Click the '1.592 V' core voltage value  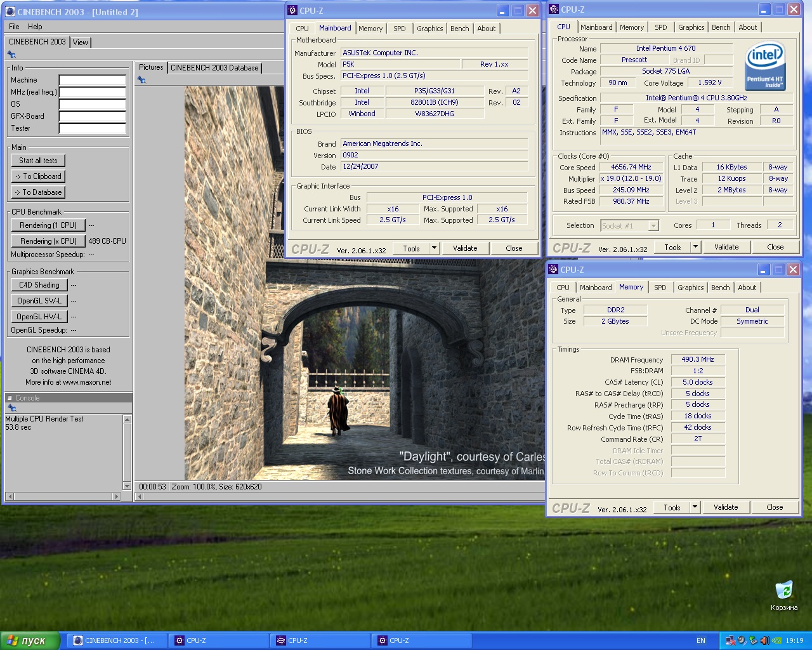[710, 83]
